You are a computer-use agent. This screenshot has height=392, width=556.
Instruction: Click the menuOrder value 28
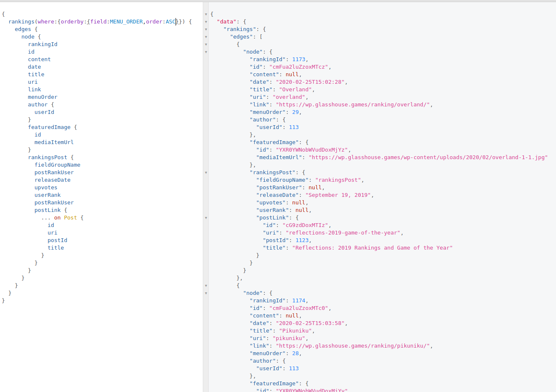click(x=296, y=353)
